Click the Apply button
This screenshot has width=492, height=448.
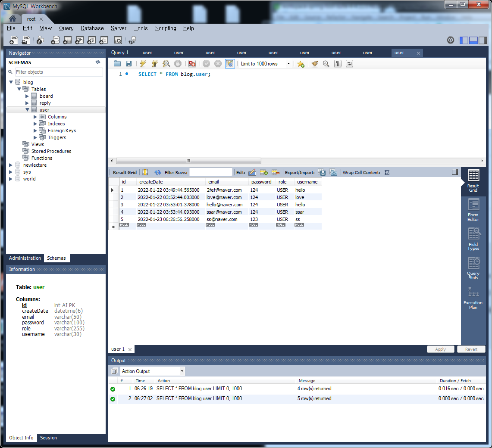pyautogui.click(x=441, y=349)
